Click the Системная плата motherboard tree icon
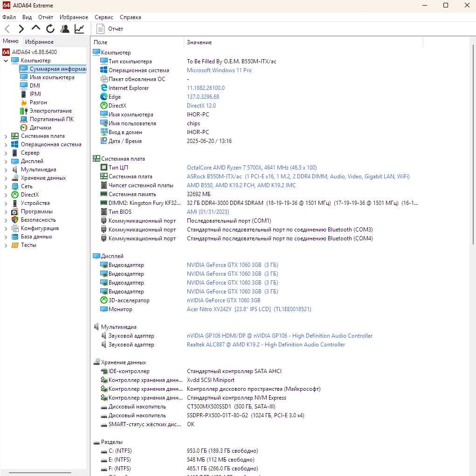The width and height of the screenshot is (476, 476). pyautogui.click(x=15, y=136)
